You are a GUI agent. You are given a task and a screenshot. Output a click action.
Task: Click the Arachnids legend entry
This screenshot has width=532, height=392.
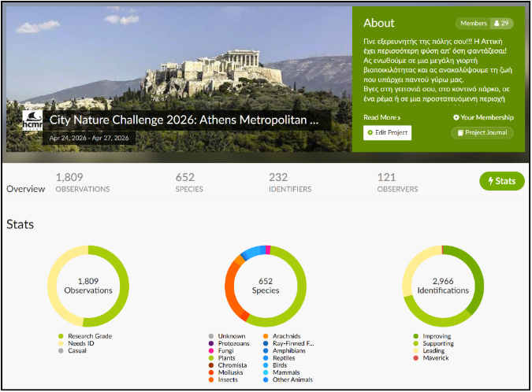click(282, 336)
